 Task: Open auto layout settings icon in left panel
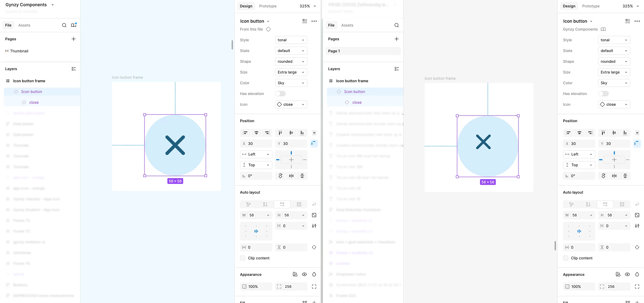tap(314, 226)
